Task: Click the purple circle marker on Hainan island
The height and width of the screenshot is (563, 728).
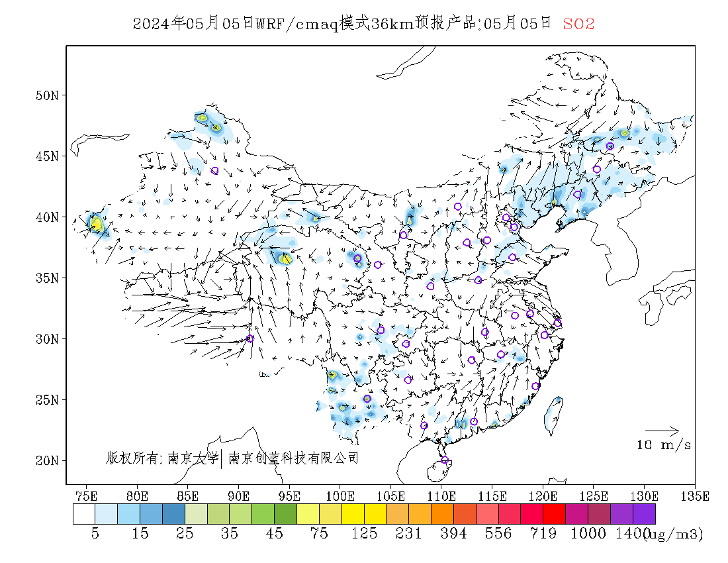Action: point(445,460)
